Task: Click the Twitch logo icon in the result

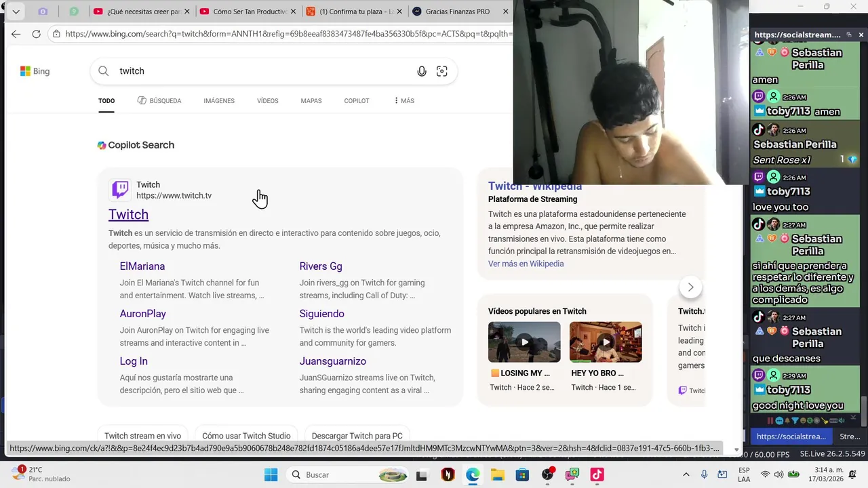Action: [x=120, y=190]
